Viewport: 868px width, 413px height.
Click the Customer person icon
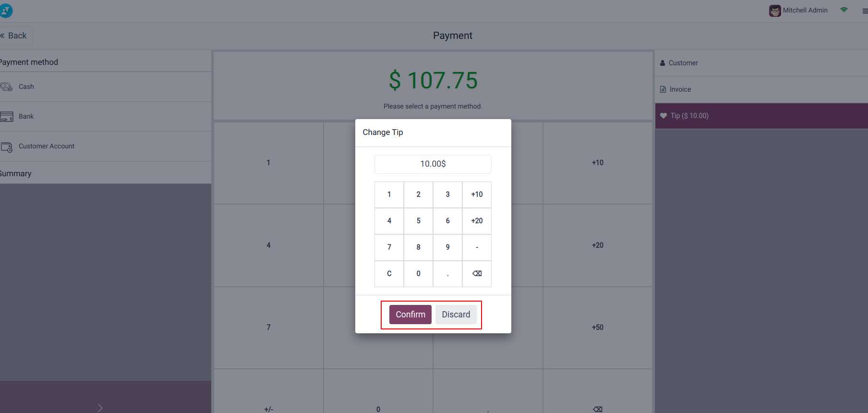pyautogui.click(x=663, y=63)
